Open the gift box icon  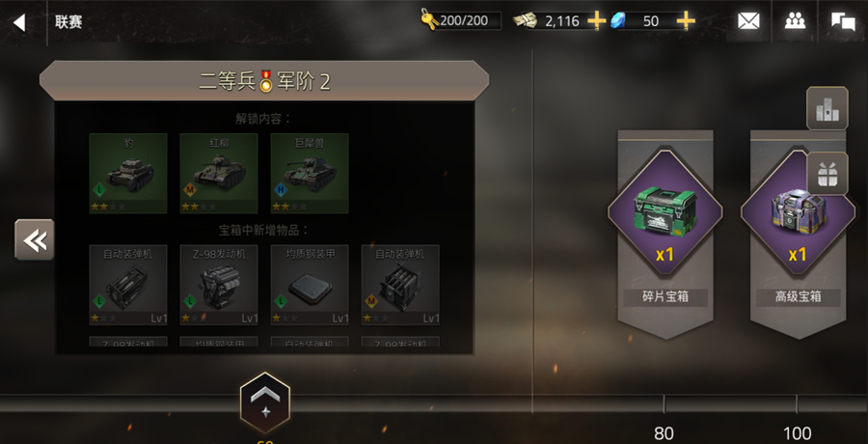[x=827, y=174]
